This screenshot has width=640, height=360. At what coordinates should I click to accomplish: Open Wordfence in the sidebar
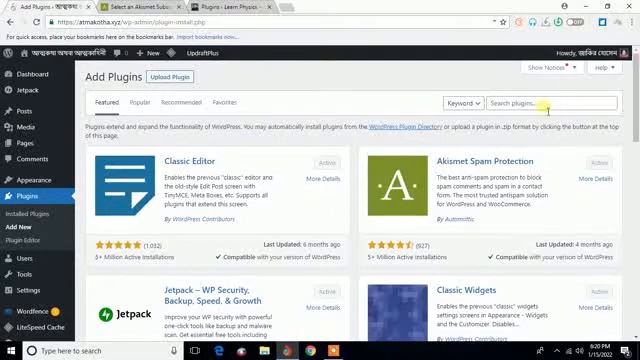(x=32, y=311)
